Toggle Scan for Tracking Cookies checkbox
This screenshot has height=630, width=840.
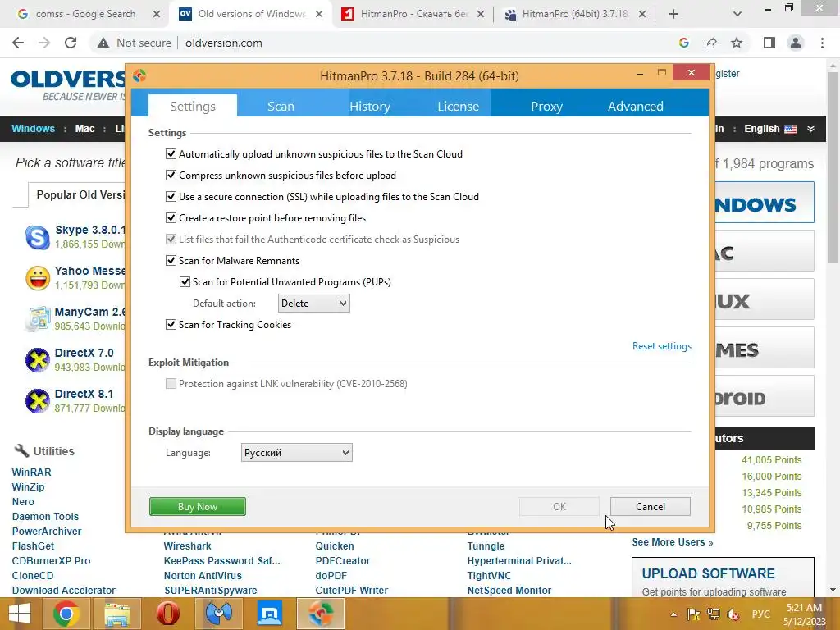171,325
